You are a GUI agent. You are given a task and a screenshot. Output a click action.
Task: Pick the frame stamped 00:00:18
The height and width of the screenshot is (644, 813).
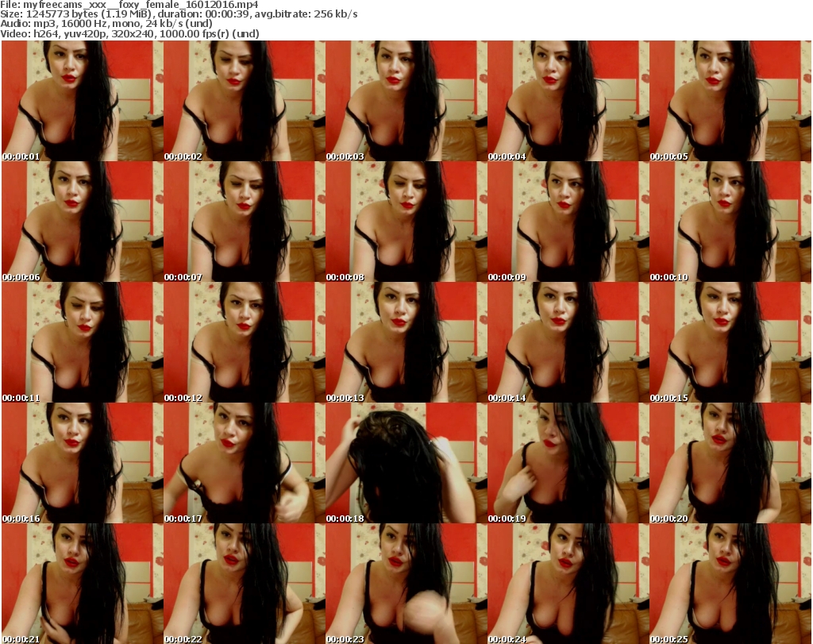tap(406, 463)
